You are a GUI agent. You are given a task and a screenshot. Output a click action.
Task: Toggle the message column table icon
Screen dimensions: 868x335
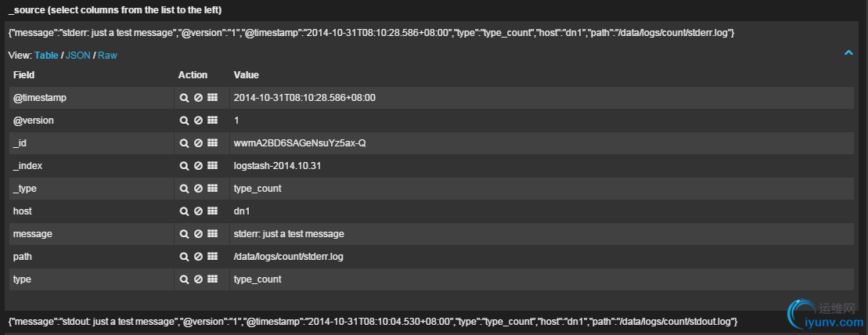click(x=212, y=234)
